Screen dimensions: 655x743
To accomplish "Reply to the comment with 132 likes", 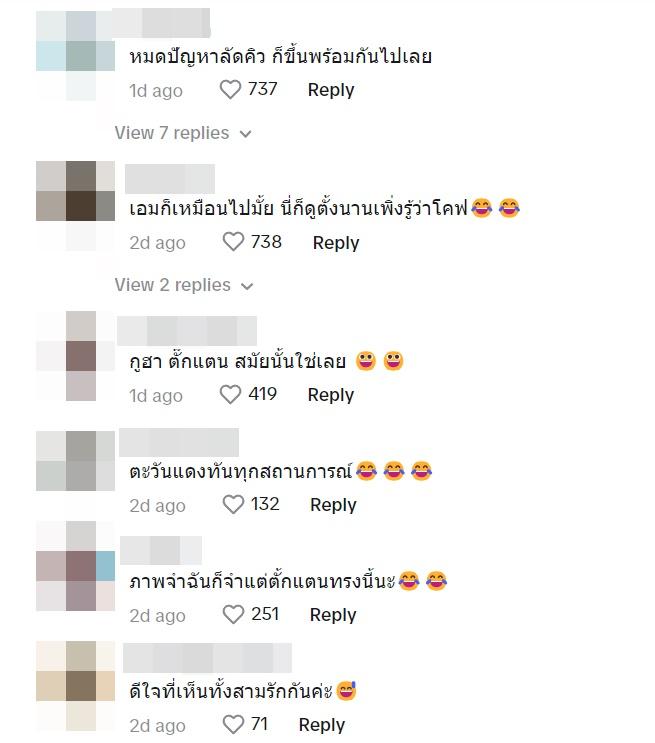I will 333,505.
